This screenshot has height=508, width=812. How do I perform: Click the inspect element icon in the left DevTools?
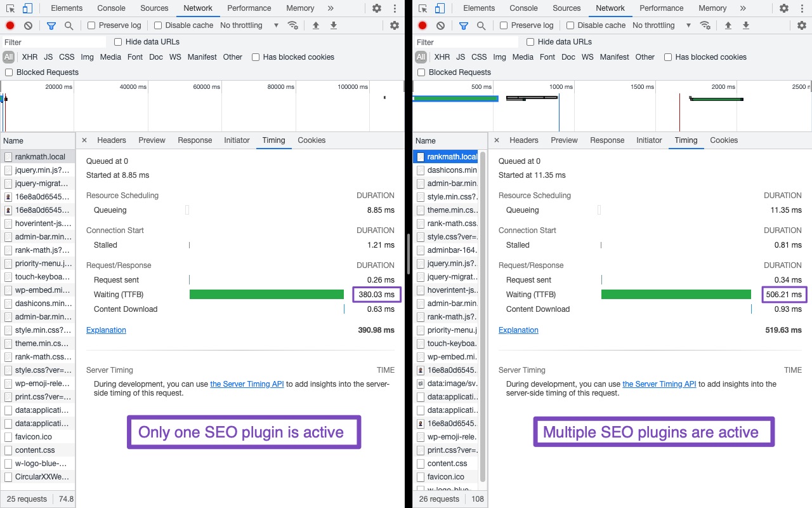tap(10, 8)
